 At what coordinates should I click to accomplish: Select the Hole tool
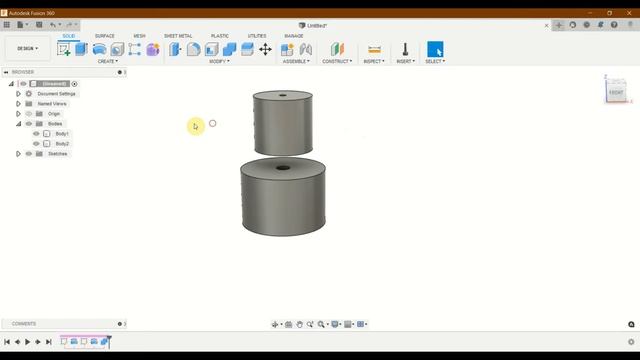click(x=117, y=49)
